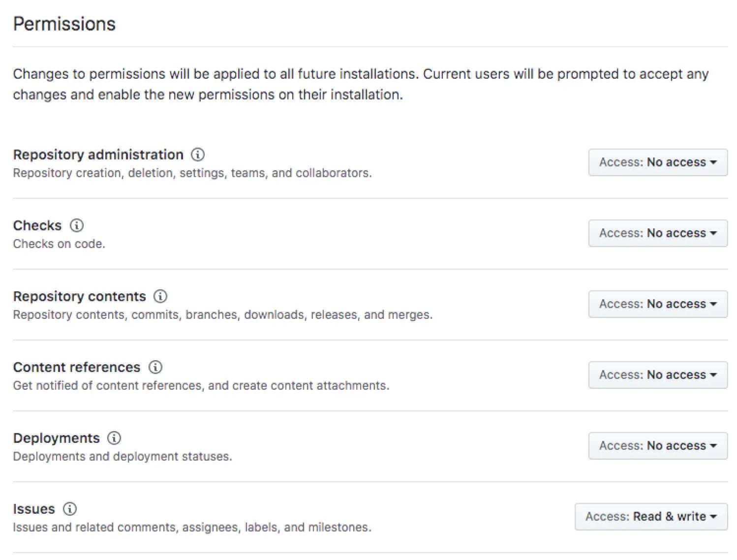Expand Deployments access dropdown

pyautogui.click(x=657, y=446)
